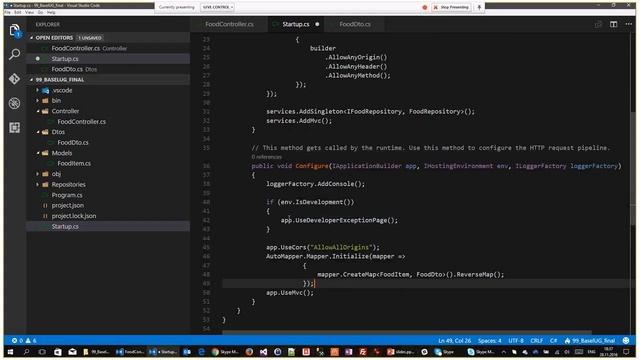
Task: Change line endings via CRLF entry
Action: tap(536, 340)
